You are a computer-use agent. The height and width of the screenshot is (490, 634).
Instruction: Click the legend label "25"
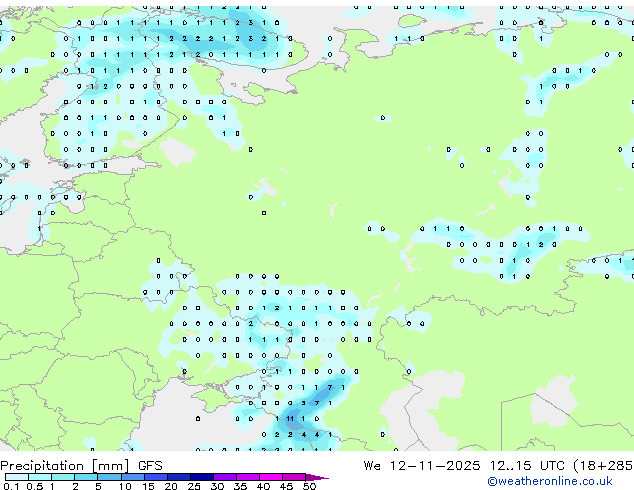pyautogui.click(x=194, y=486)
